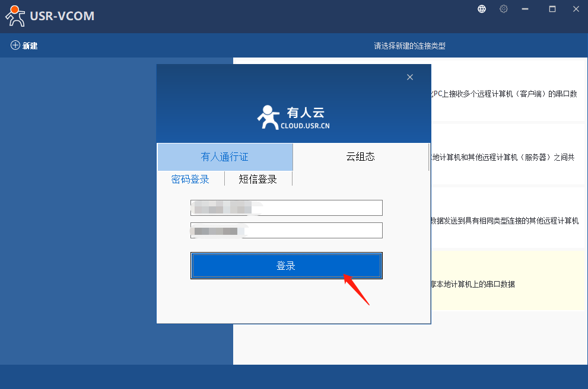Image resolution: width=588 pixels, height=389 pixels.
Task: Click the globe language icon in title bar
Action: 482,9
